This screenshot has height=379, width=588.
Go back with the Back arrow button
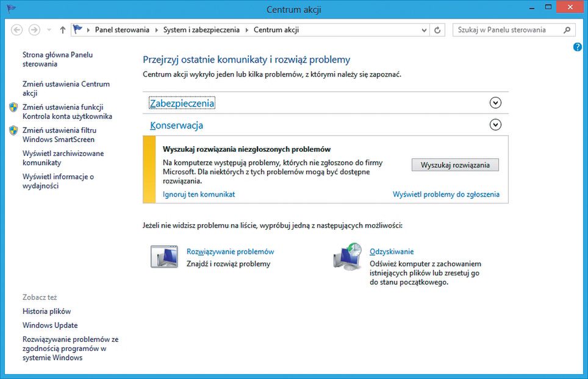(x=16, y=30)
